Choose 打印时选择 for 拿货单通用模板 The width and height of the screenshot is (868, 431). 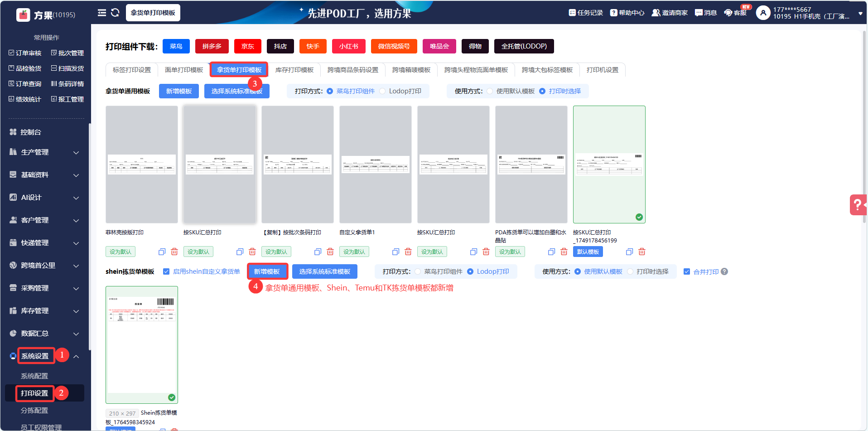pyautogui.click(x=542, y=91)
